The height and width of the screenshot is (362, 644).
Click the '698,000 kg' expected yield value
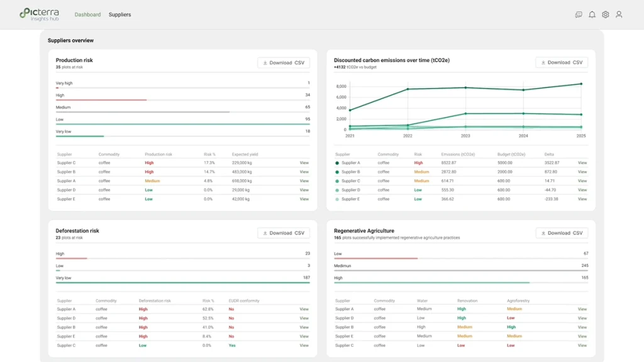242,181
